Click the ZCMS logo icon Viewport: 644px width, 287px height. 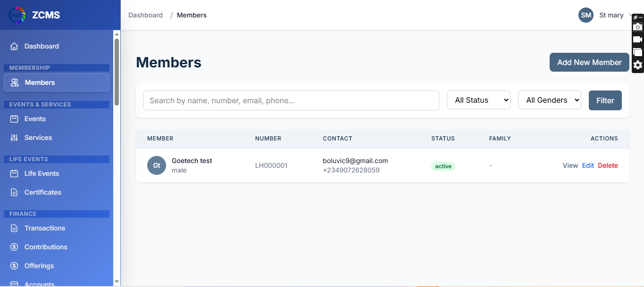click(x=17, y=15)
